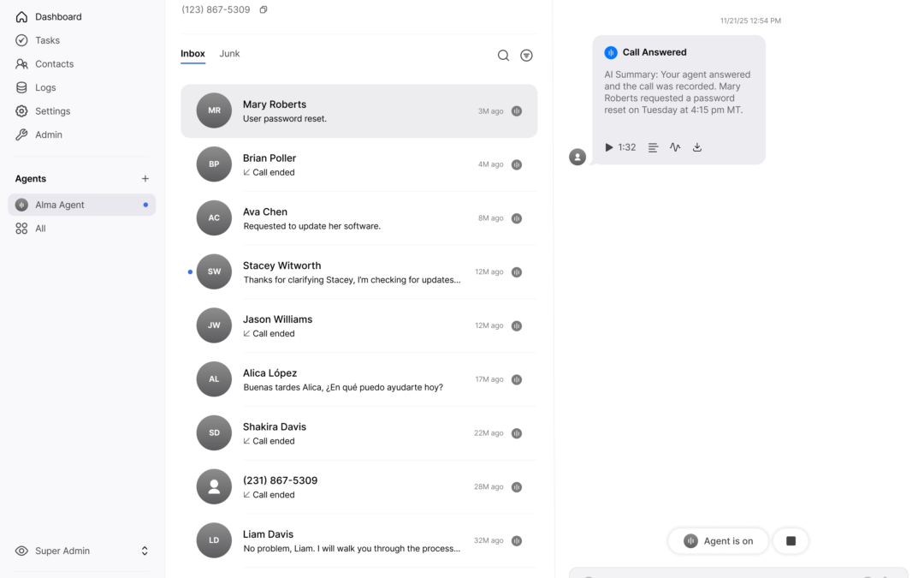Viewport: 924px width, 578px height.
Task: Open the Dashboard page
Action: click(58, 16)
